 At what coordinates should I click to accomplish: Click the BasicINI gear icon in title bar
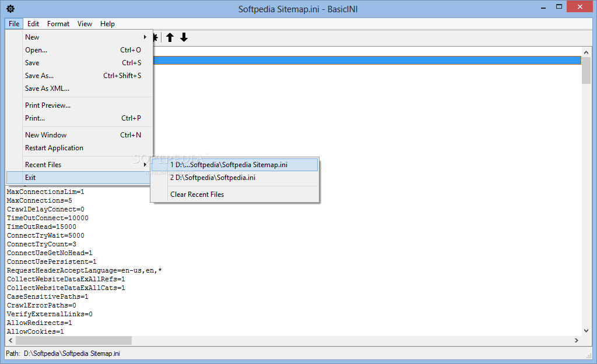[x=10, y=9]
